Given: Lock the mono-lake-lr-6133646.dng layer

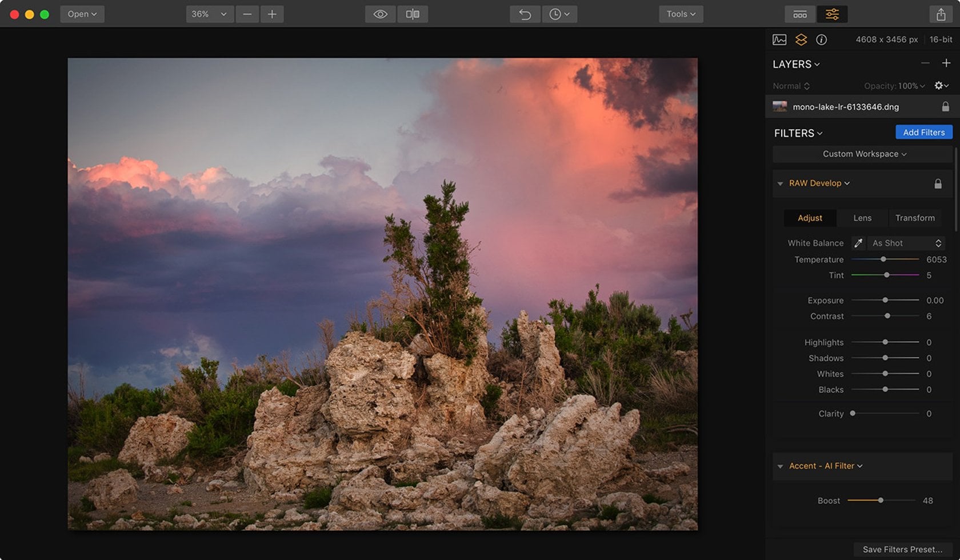Looking at the screenshot, I should 945,107.
